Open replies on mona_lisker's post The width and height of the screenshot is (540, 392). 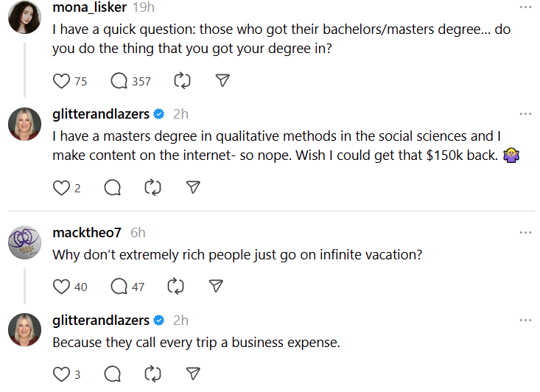(119, 81)
